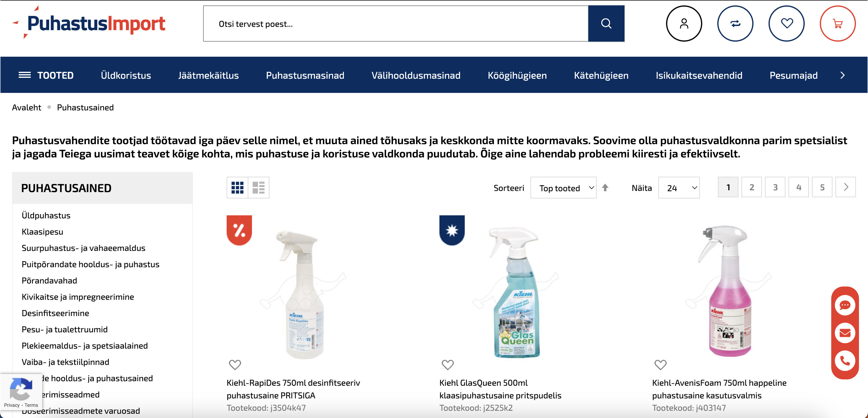Click the phone contact icon
This screenshot has height=418, width=868.
845,361
